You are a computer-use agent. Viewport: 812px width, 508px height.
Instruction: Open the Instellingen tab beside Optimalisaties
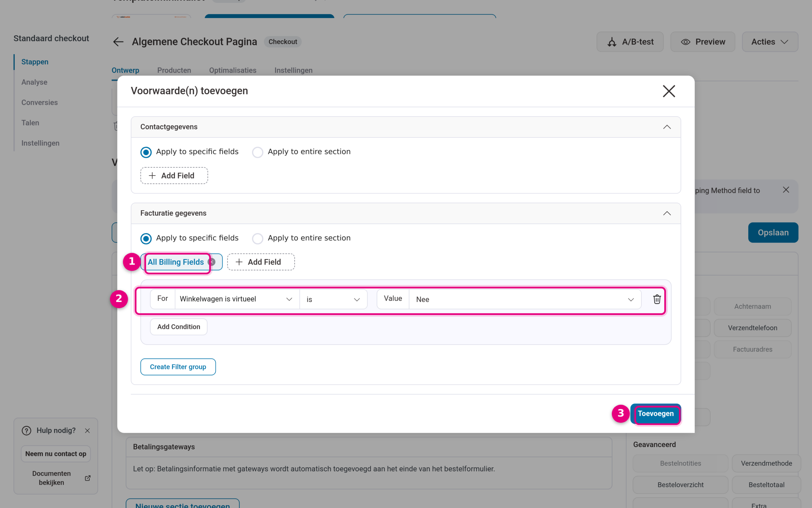point(293,70)
